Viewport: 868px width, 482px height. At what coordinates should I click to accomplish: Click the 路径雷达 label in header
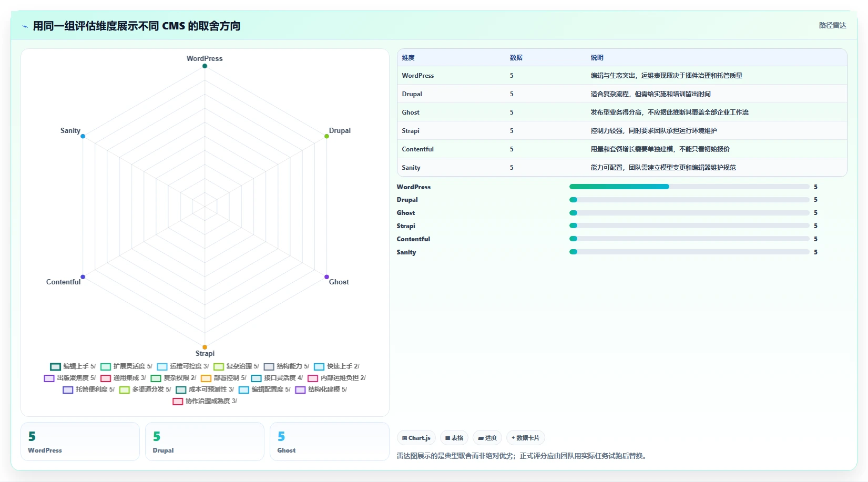[x=833, y=25]
